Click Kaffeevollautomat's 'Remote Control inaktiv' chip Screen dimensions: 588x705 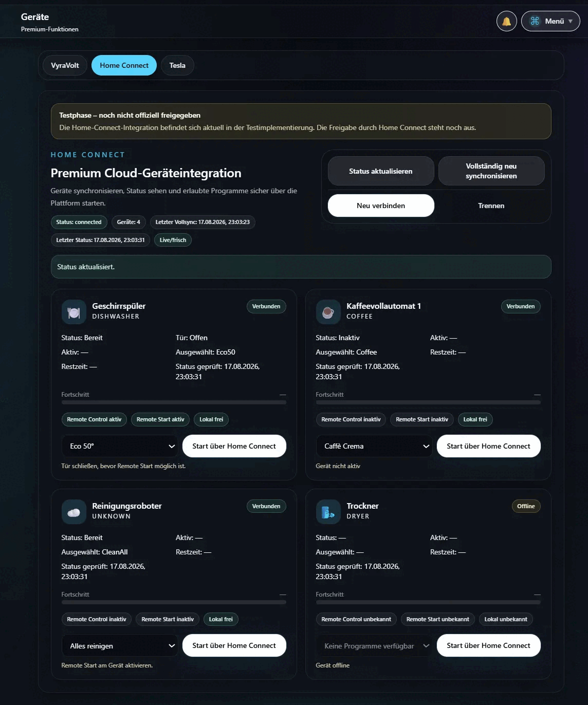(351, 419)
